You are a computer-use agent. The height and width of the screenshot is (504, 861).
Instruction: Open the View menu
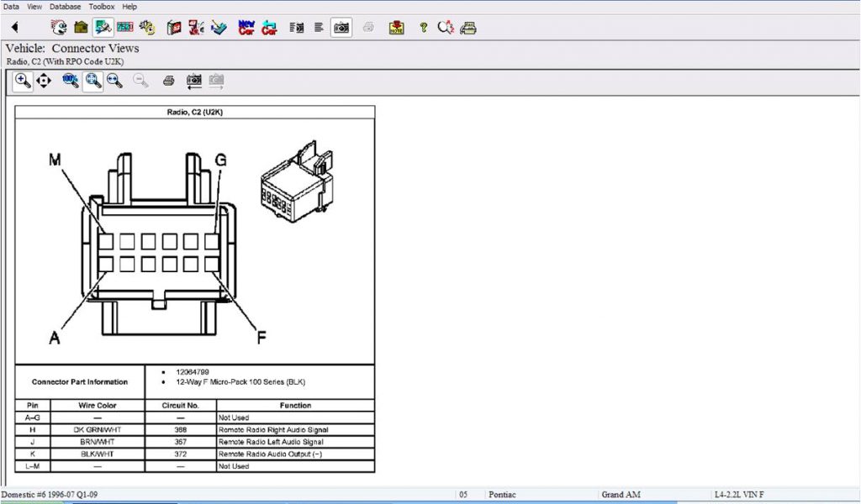pos(34,6)
